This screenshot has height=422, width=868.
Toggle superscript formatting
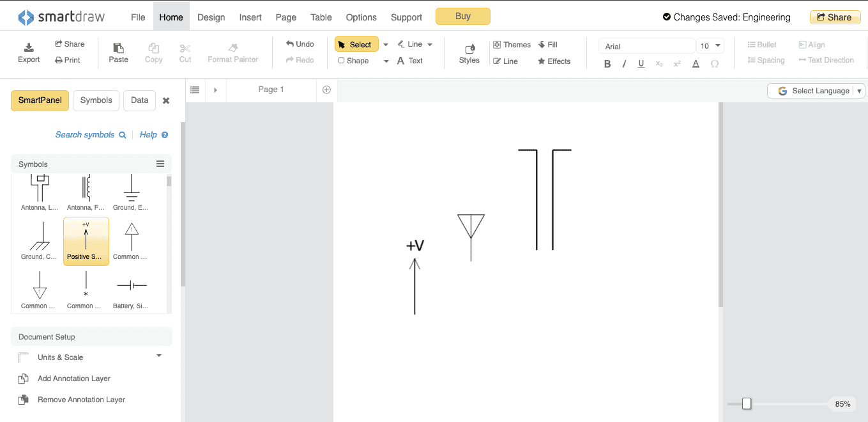[677, 64]
